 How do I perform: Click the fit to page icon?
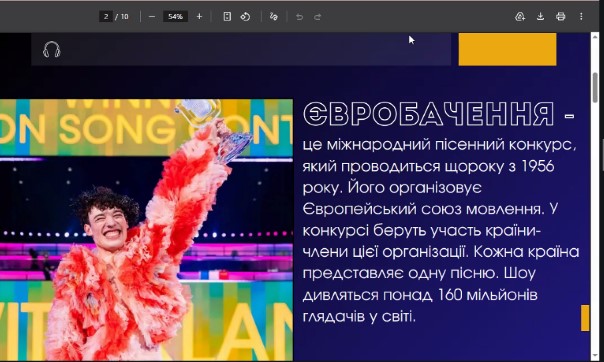227,17
